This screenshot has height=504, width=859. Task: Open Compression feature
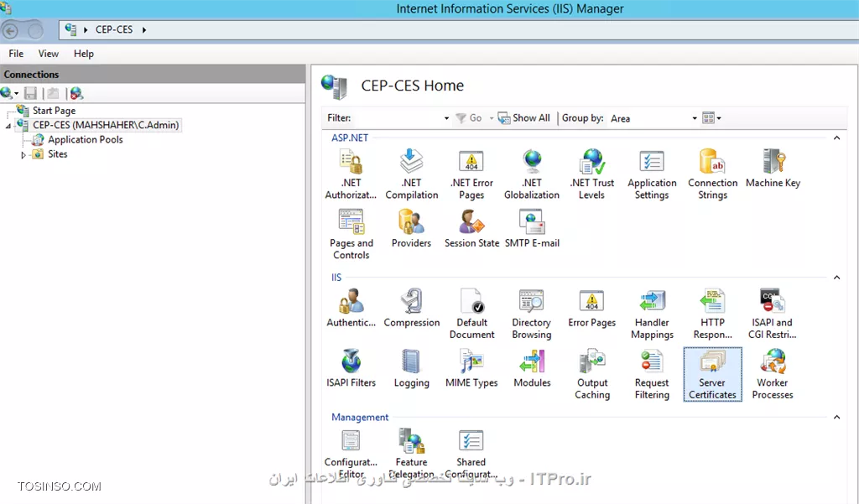pos(411,309)
